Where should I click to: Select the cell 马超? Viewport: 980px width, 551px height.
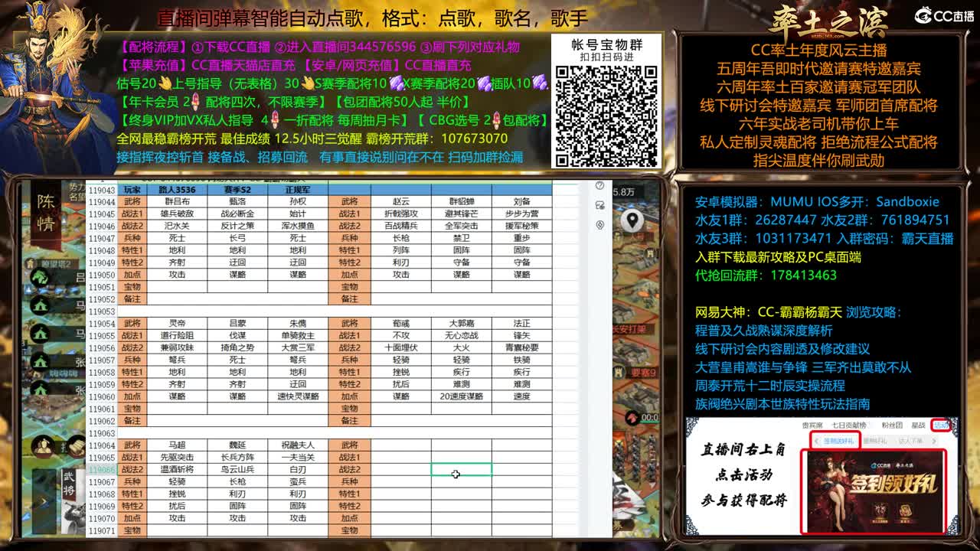[x=177, y=445]
